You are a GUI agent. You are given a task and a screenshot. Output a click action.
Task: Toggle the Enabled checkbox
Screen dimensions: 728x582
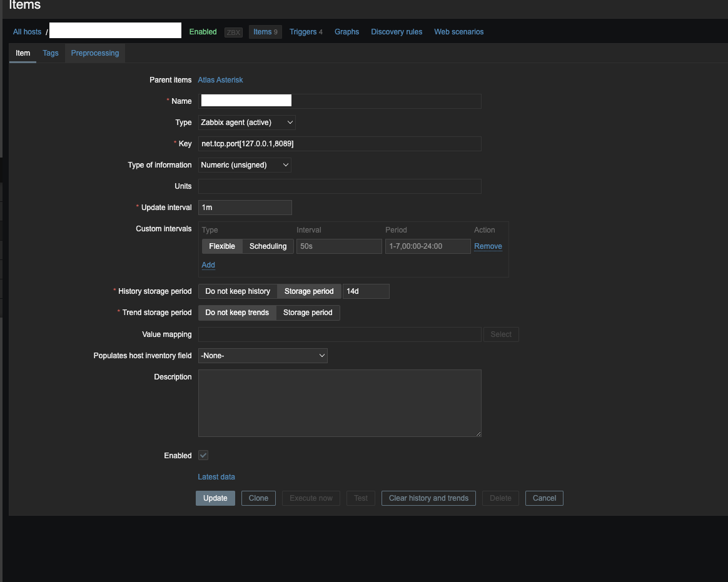(203, 456)
